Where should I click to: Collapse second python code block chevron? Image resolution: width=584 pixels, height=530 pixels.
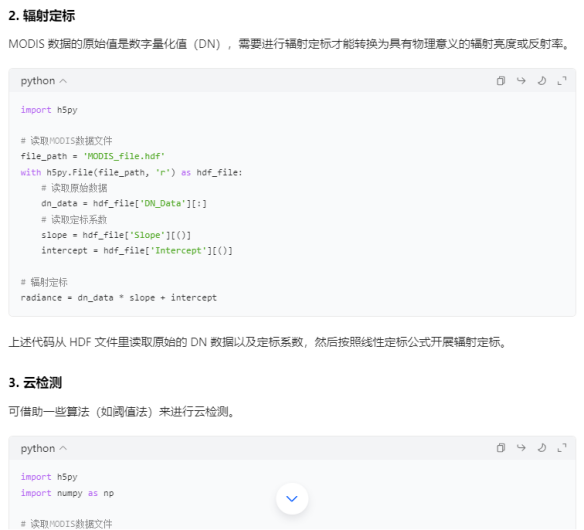point(63,448)
